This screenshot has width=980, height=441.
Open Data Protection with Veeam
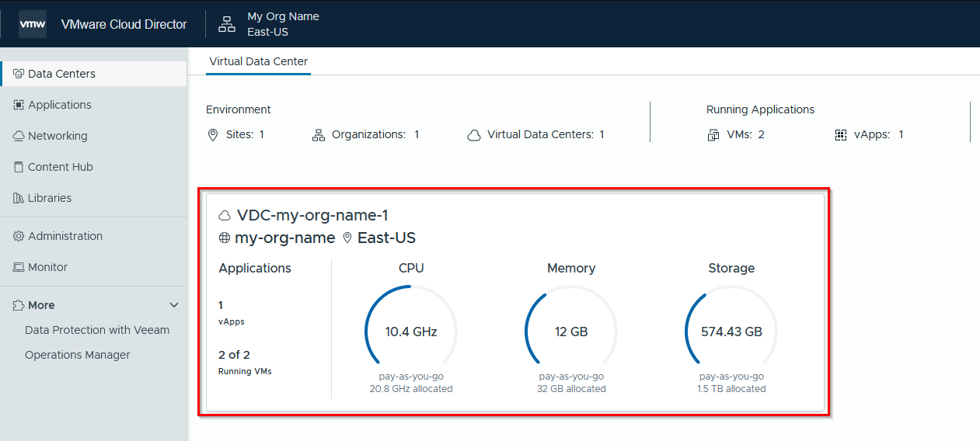coord(97,330)
